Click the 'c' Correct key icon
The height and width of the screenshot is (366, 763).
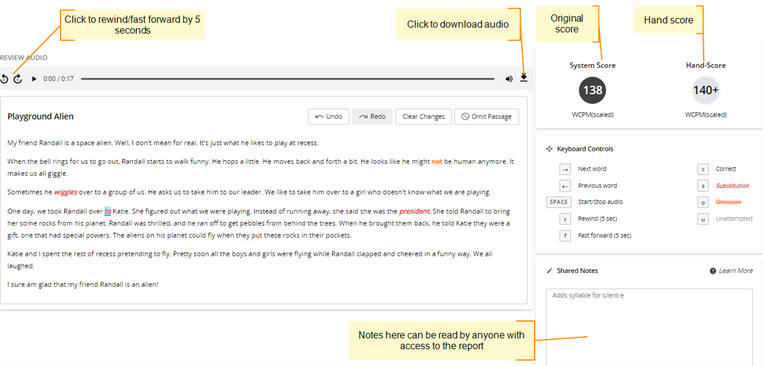click(703, 169)
